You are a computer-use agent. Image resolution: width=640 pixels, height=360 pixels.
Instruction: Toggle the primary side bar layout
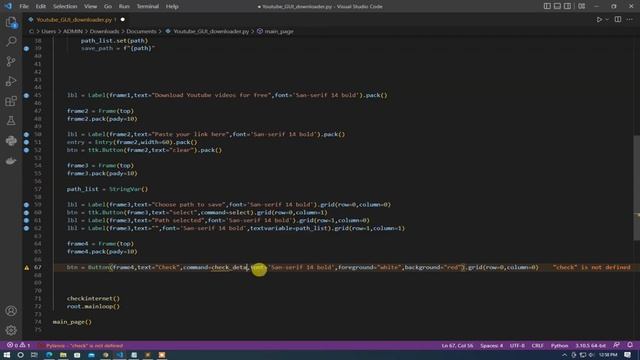coord(547,6)
